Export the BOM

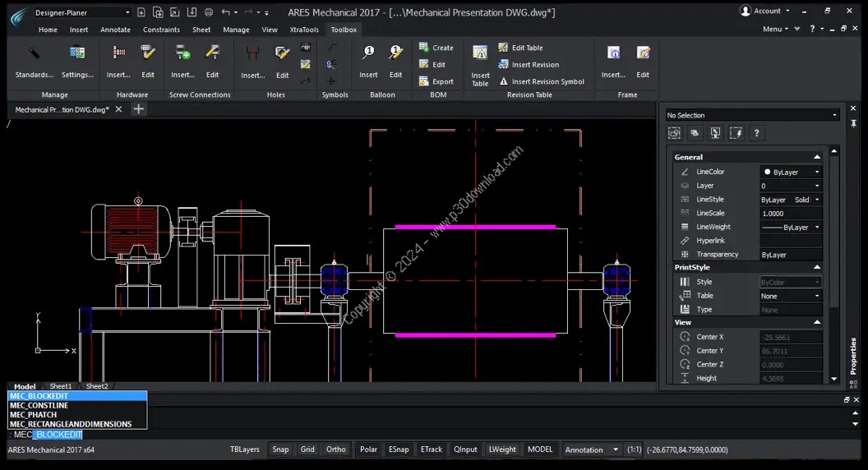pos(436,81)
